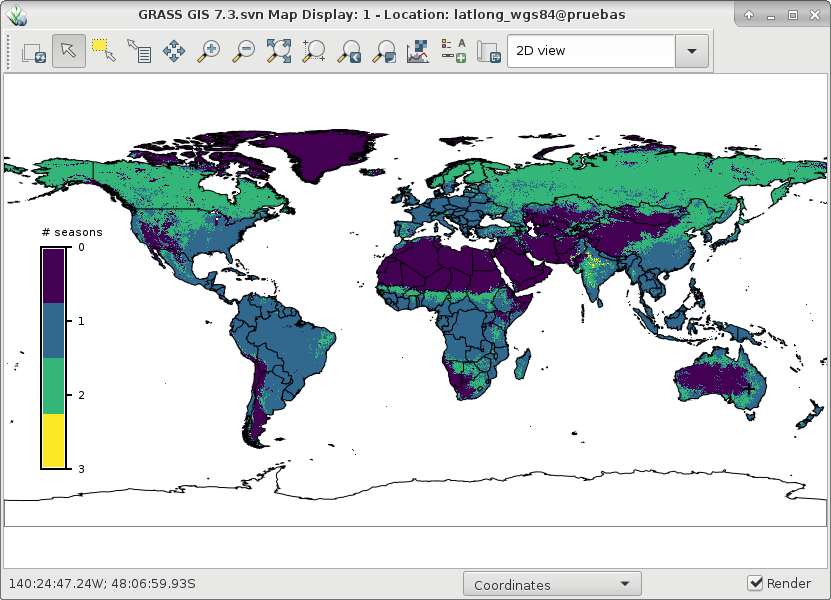Image resolution: width=831 pixels, height=600 pixels.
Task: Click the Save display to file icon
Action: coord(488,52)
